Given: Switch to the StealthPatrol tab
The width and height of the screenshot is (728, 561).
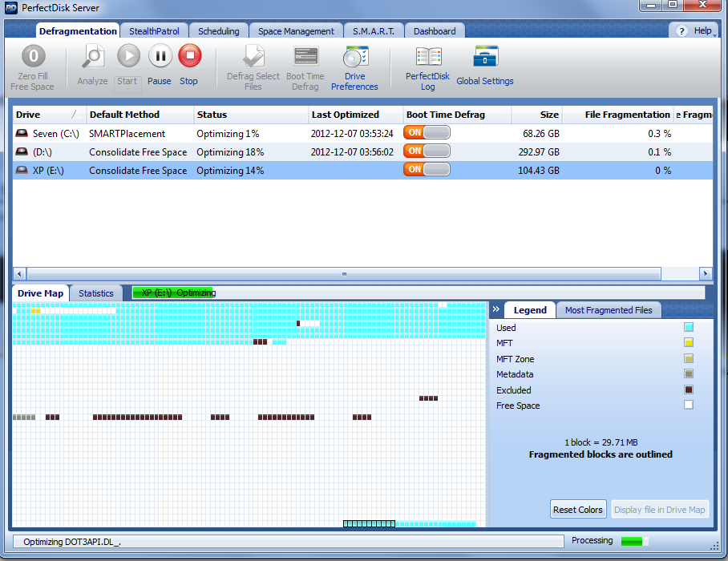Looking at the screenshot, I should click(154, 31).
